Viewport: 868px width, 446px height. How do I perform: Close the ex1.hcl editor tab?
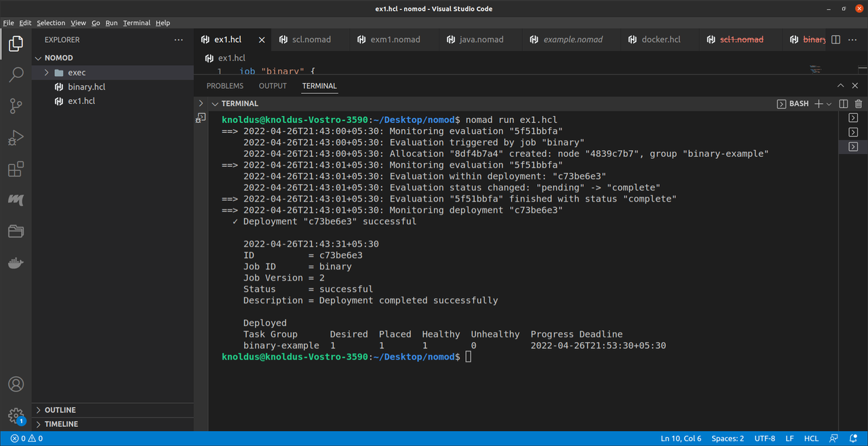click(261, 40)
